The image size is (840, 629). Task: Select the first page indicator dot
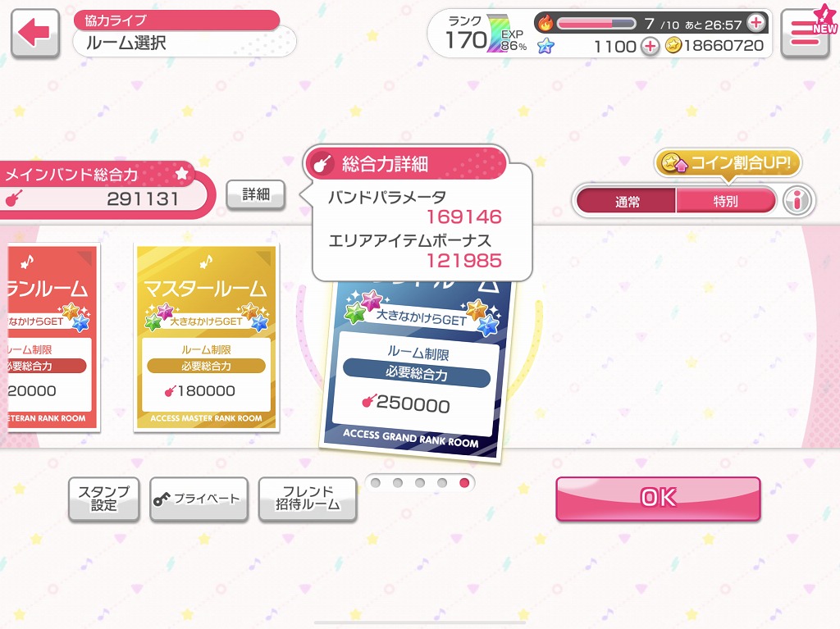pyautogui.click(x=376, y=483)
